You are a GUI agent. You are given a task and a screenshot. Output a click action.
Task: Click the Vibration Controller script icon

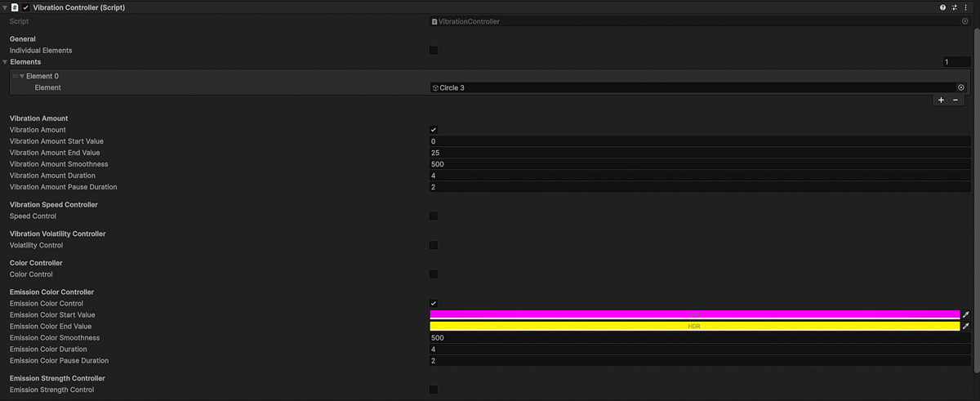[16, 7]
